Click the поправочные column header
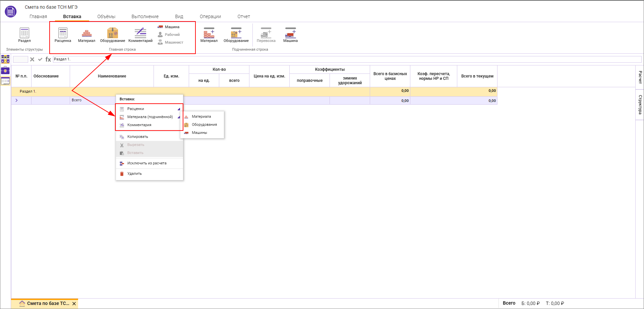Screen dimensions: 644x309 pyautogui.click(x=309, y=81)
